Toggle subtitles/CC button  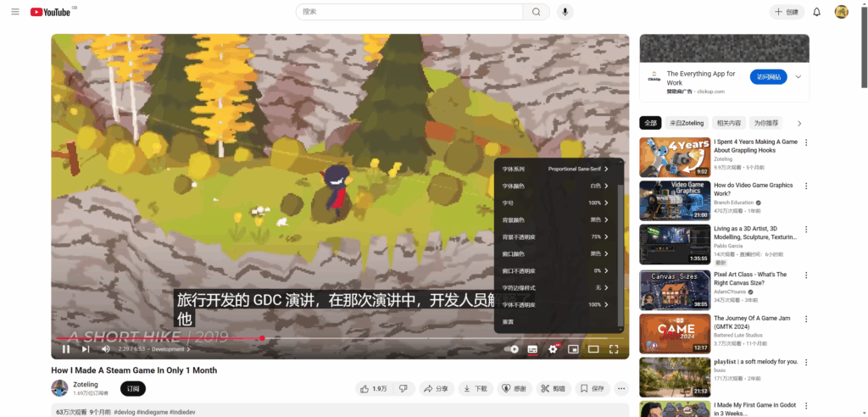[532, 349]
